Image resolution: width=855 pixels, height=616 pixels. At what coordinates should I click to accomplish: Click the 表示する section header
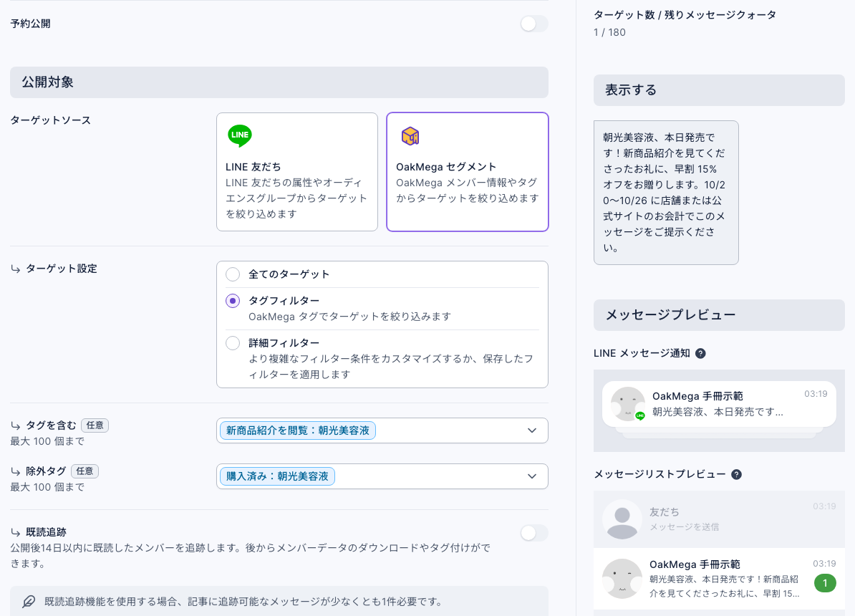[x=719, y=90]
